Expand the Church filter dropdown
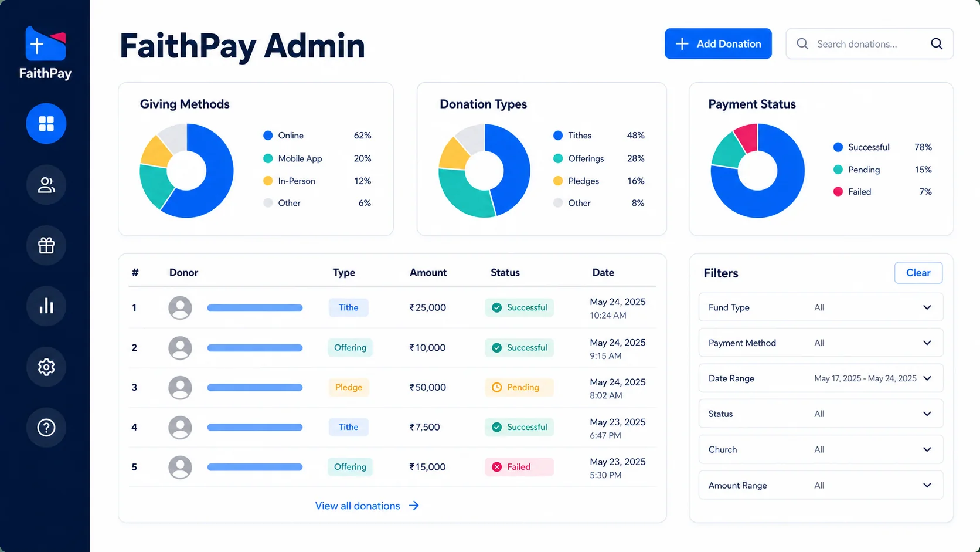The width and height of the screenshot is (980, 552). [x=821, y=449]
